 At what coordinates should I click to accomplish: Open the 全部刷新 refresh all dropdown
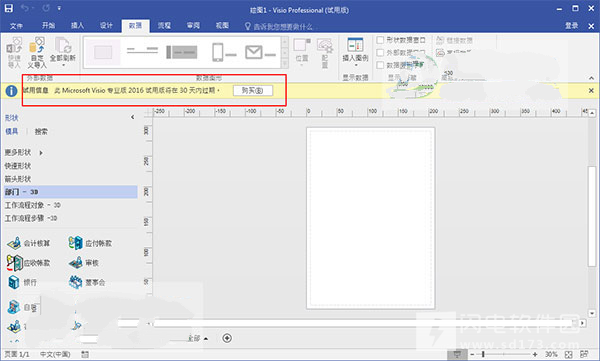click(x=63, y=52)
